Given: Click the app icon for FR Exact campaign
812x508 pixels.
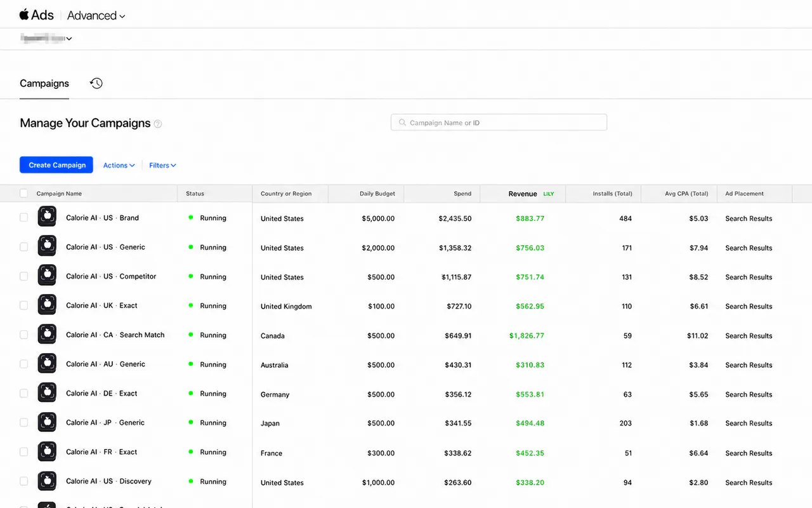Looking at the screenshot, I should (x=47, y=451).
